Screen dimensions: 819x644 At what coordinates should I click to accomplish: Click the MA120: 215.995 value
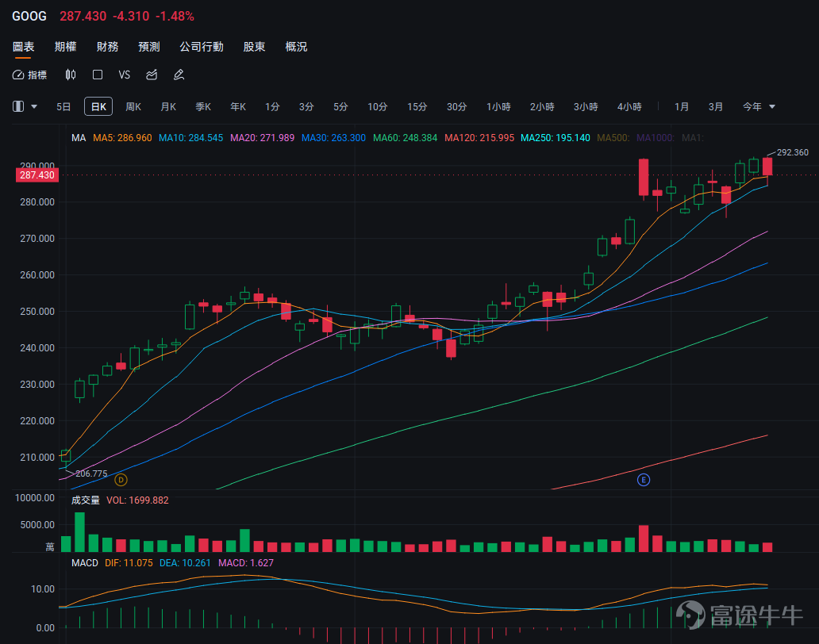tap(479, 138)
